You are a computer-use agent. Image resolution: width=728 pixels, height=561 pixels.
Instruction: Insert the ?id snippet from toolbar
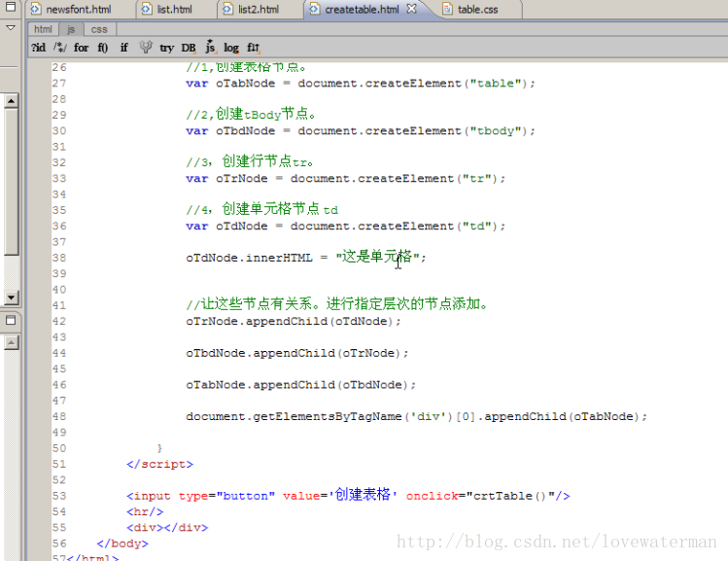pos(39,48)
